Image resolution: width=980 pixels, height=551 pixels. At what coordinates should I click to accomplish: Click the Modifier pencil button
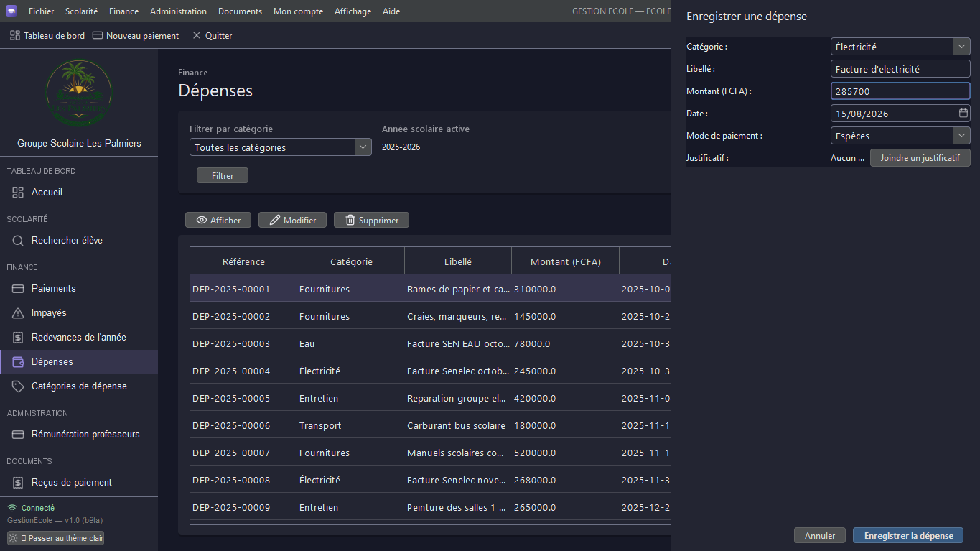tap(292, 220)
